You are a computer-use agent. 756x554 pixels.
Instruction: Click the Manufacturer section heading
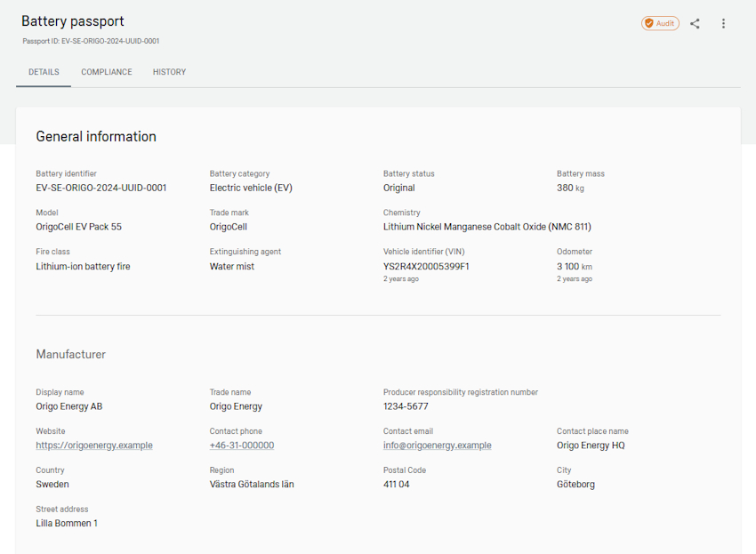click(x=70, y=354)
